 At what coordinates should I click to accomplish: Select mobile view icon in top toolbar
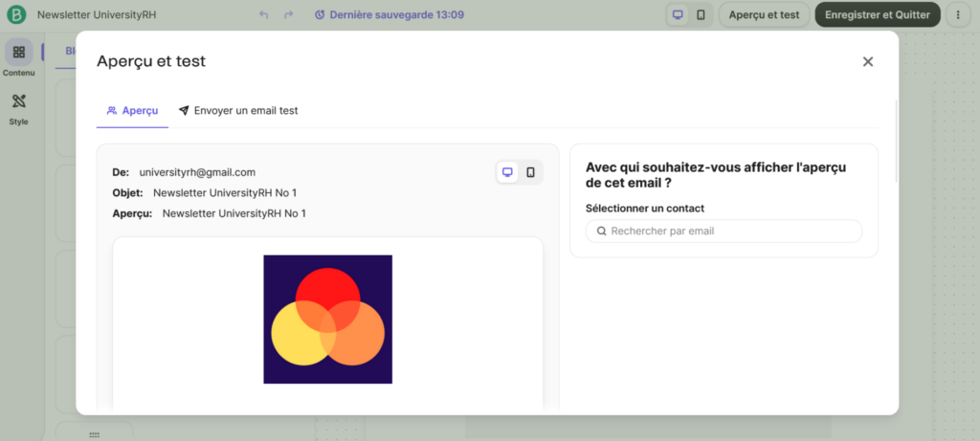pyautogui.click(x=701, y=15)
